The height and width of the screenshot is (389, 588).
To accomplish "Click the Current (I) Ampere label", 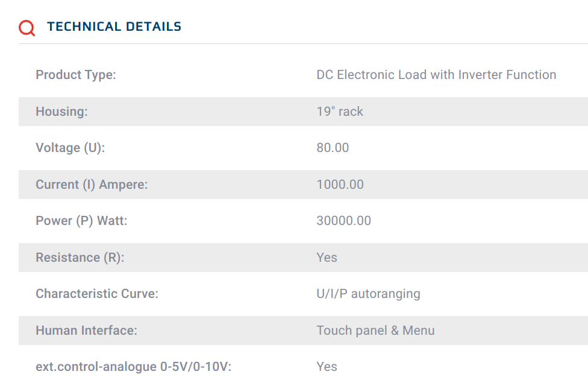I will point(92,185).
